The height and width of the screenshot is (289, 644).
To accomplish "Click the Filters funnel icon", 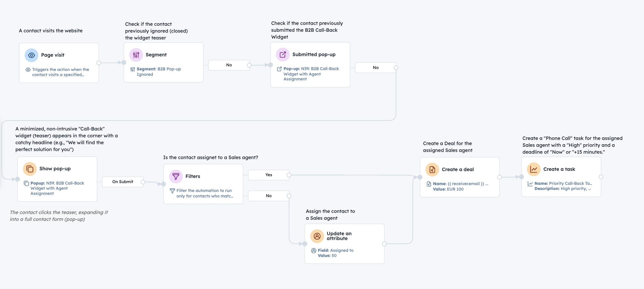I will pyautogui.click(x=176, y=177).
